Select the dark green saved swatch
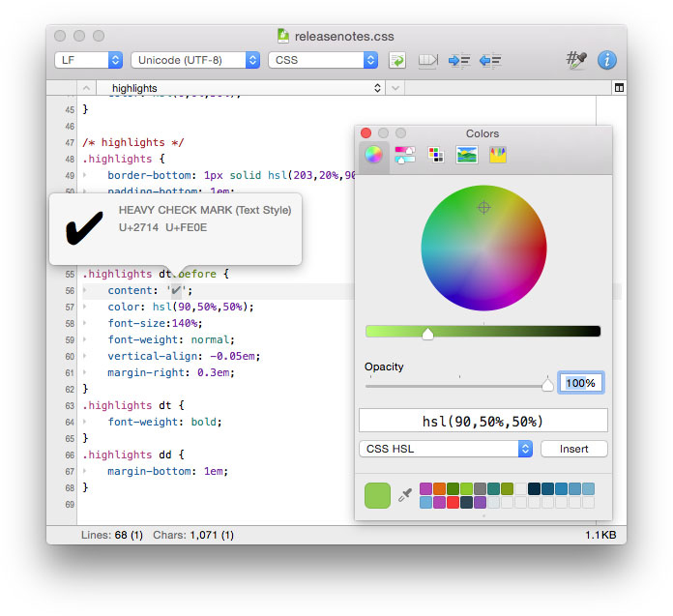Viewport: 673px width, 616px height. [453, 488]
